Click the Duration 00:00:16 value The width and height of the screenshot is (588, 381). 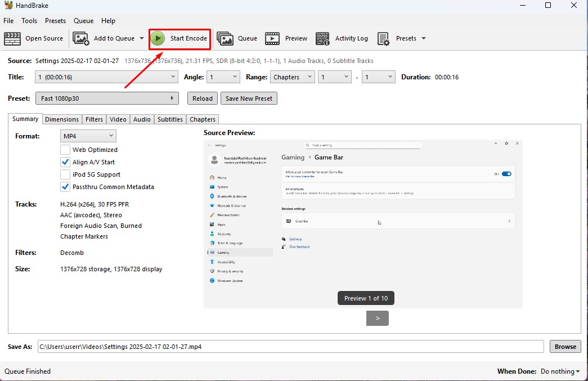click(447, 77)
